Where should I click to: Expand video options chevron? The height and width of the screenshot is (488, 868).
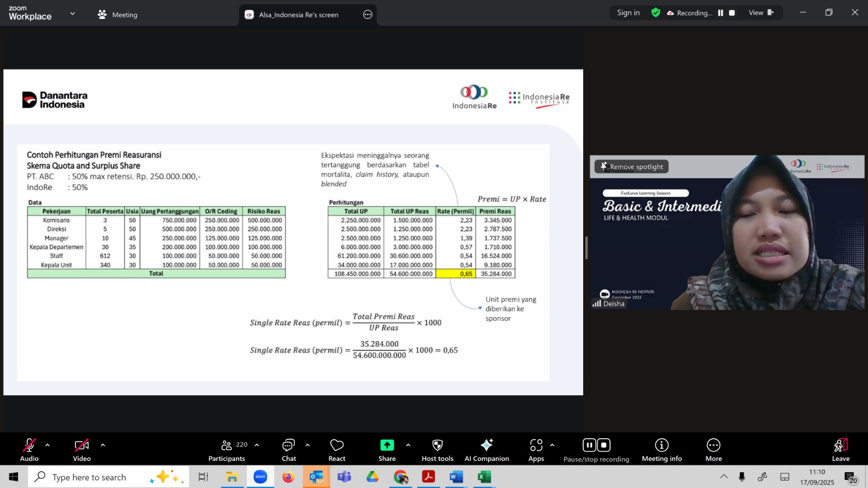103,445
